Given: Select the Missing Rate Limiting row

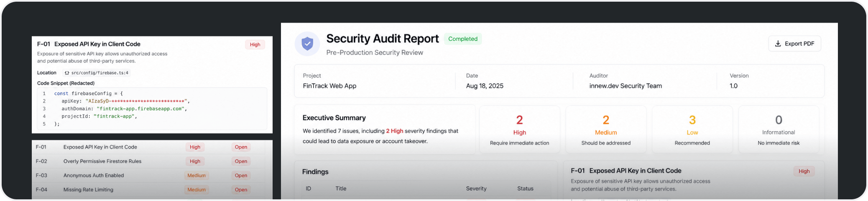Looking at the screenshot, I should click(x=148, y=190).
